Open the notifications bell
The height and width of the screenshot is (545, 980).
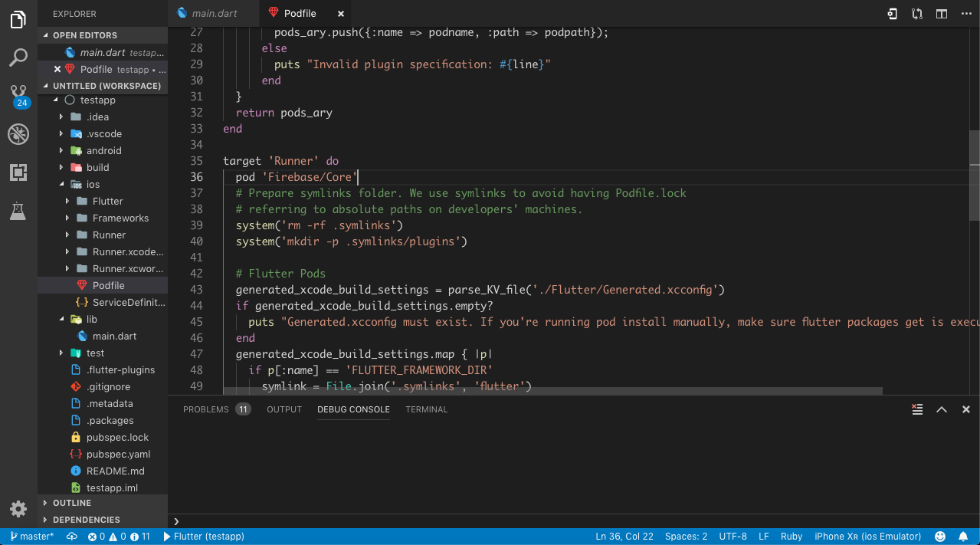tap(964, 537)
